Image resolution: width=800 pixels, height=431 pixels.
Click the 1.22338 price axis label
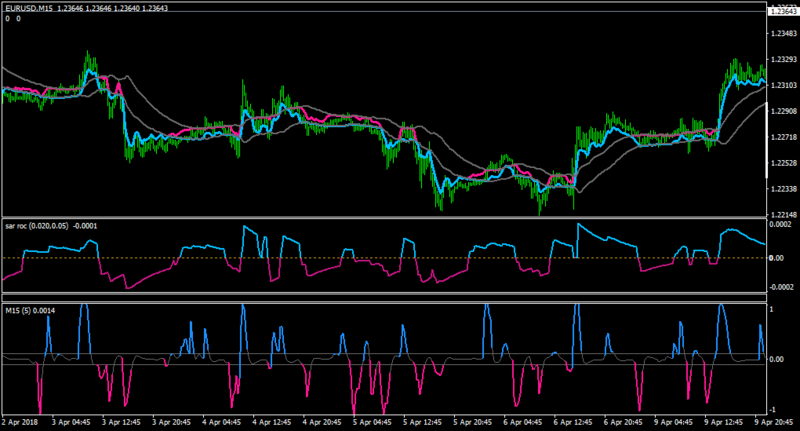[x=784, y=189]
